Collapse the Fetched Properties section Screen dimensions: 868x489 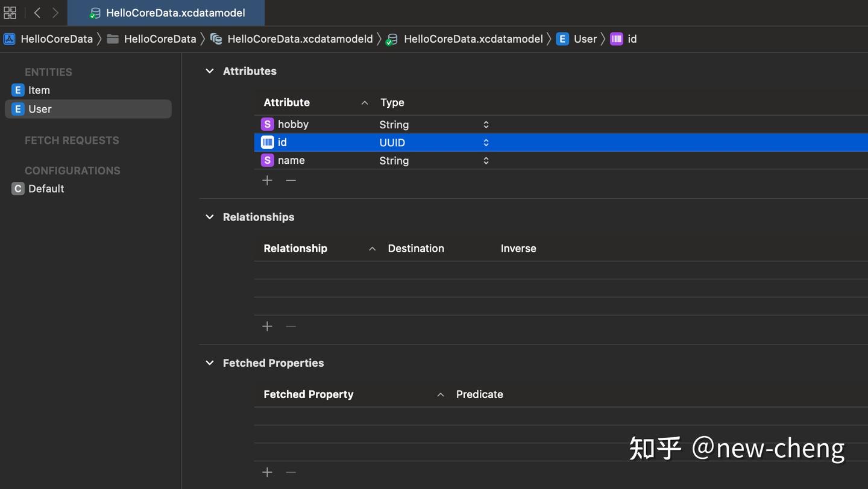(x=210, y=363)
